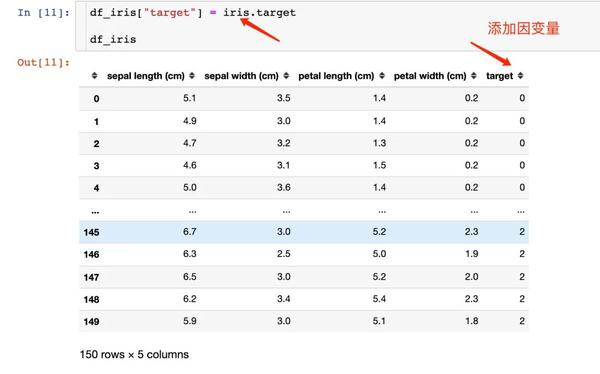
Task: Click the sepal length value 6.3 in row 146
Action: click(190, 254)
